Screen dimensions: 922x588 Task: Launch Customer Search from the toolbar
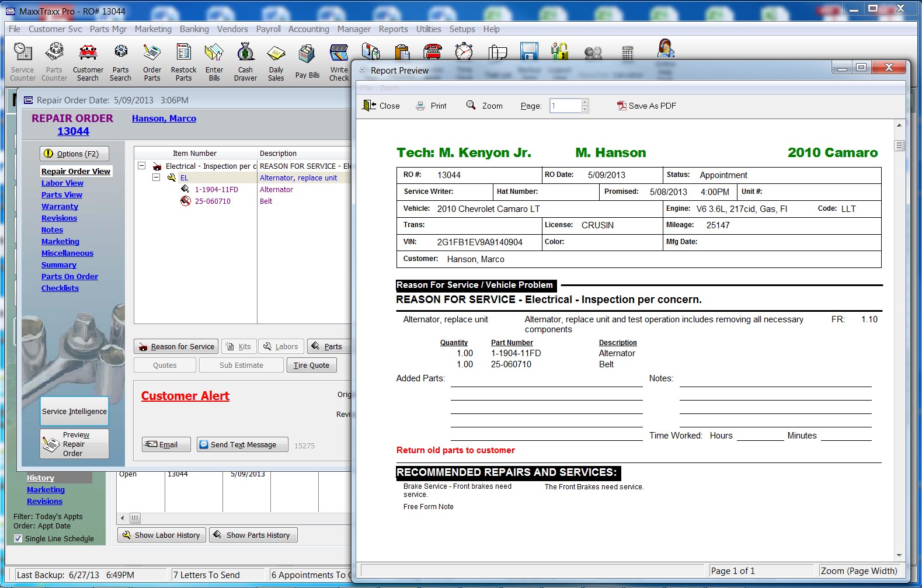88,62
